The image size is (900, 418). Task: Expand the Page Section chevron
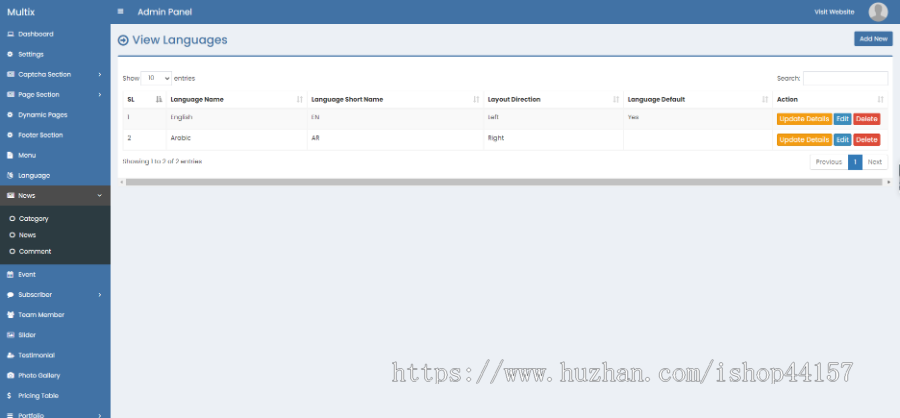(x=100, y=95)
